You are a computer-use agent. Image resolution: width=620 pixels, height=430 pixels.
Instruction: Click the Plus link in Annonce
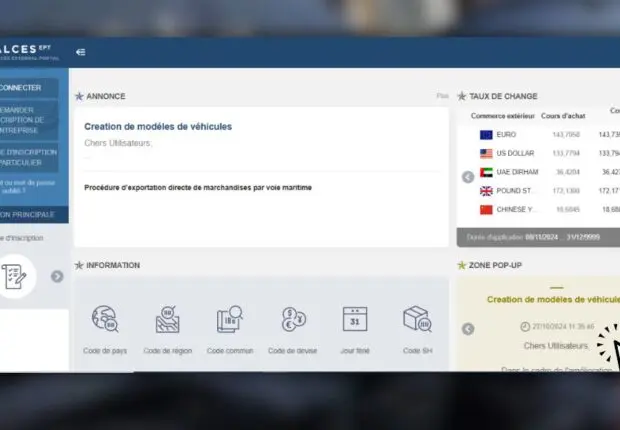(442, 96)
